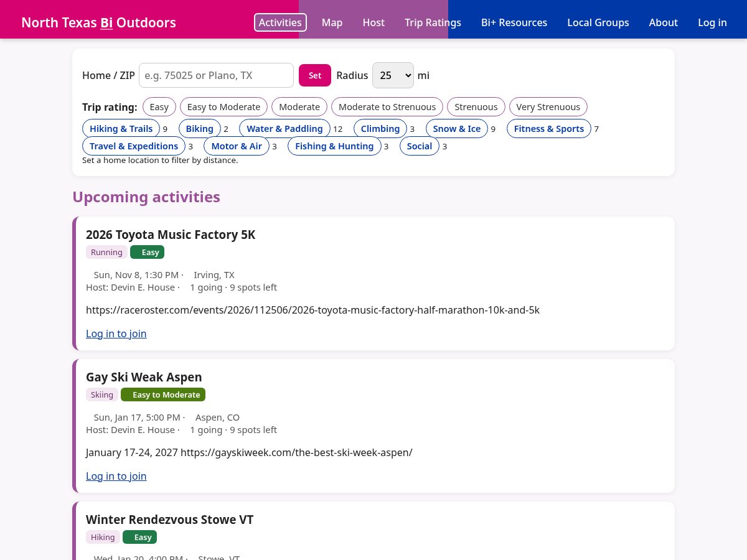Image resolution: width=747 pixels, height=560 pixels.
Task: Select Hiking & Trails category filter
Action: (x=121, y=129)
